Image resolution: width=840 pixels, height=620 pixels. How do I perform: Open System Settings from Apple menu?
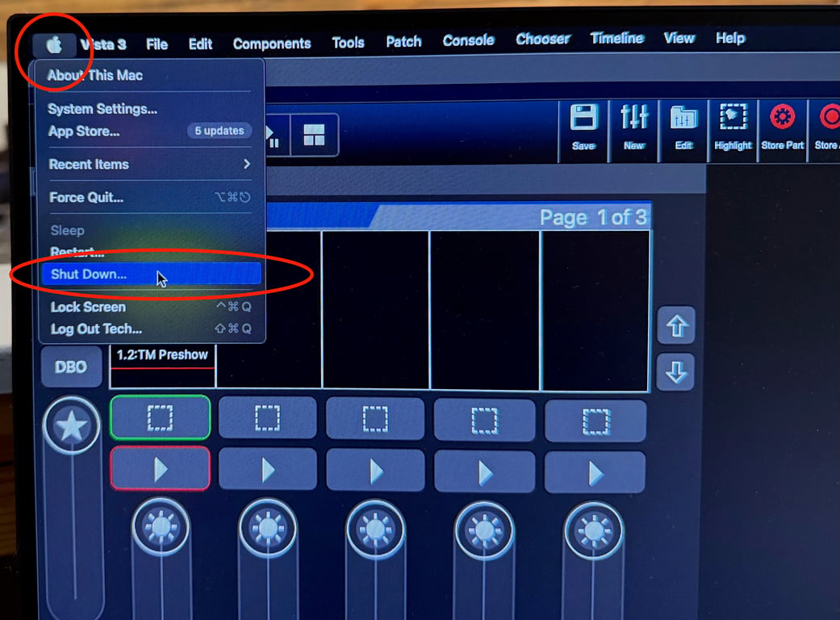tap(102, 109)
